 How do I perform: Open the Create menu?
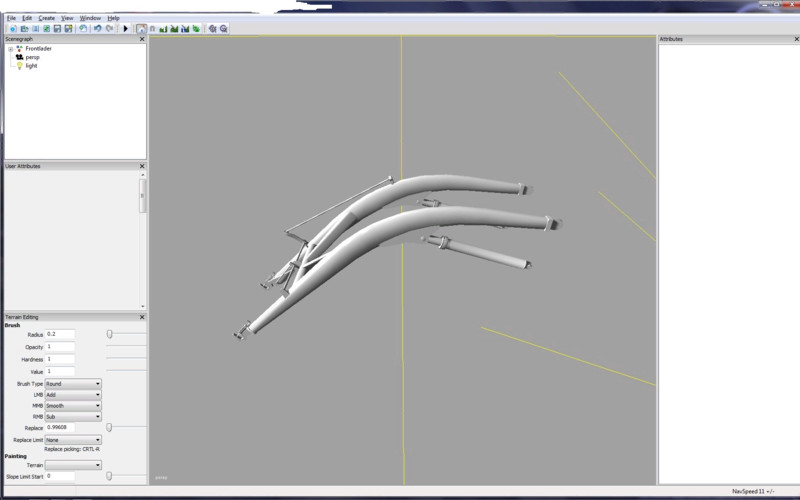47,18
